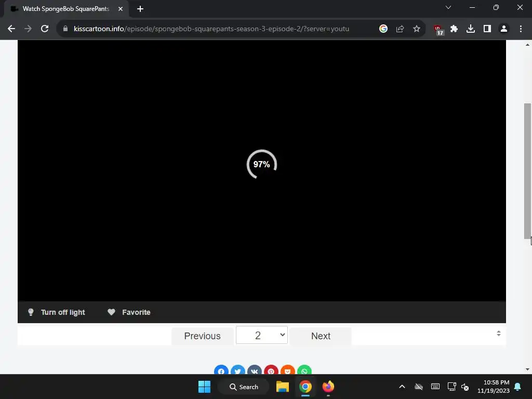Go back to the previous page
Viewport: 532px width, 399px height.
click(x=11, y=29)
